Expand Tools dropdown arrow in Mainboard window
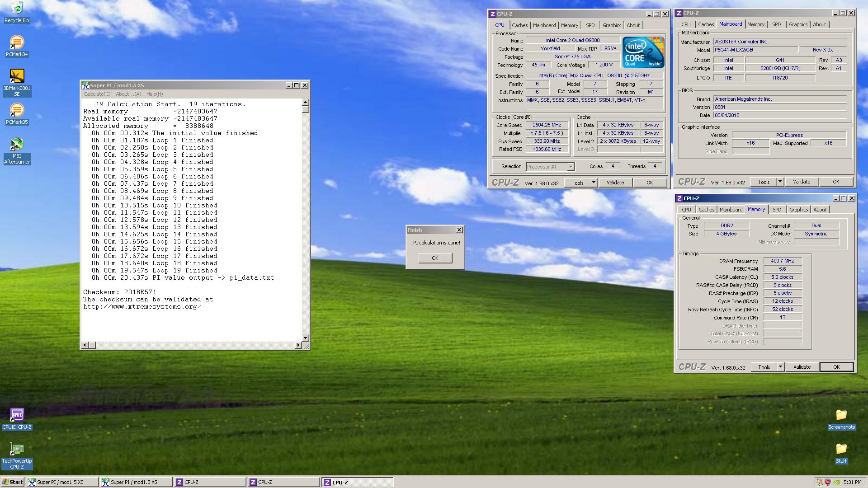The height and width of the screenshot is (488, 868). [x=780, y=182]
